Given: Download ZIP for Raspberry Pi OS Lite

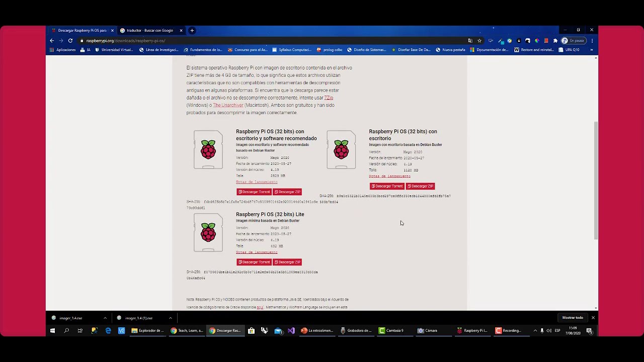Looking at the screenshot, I should point(287,262).
